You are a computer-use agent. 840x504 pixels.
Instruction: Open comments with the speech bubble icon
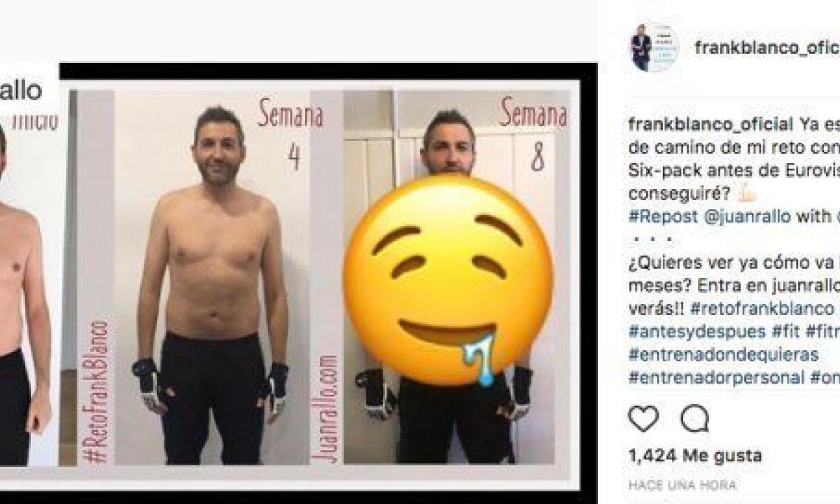tap(694, 419)
